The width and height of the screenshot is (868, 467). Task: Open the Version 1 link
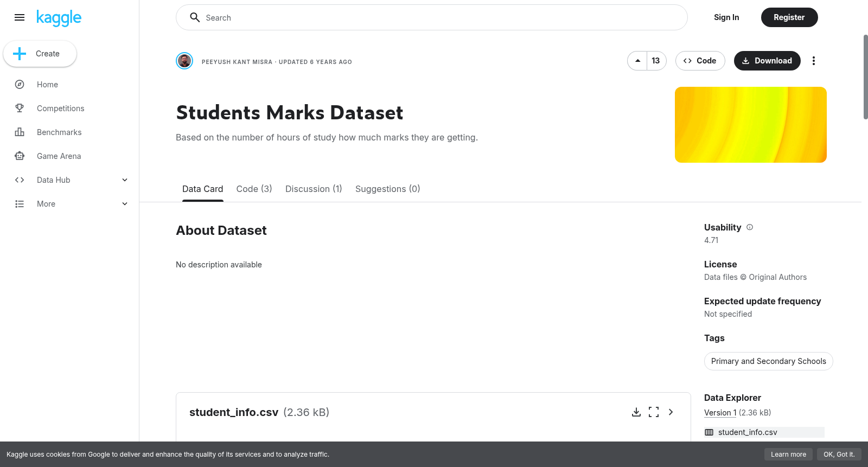[x=720, y=413]
